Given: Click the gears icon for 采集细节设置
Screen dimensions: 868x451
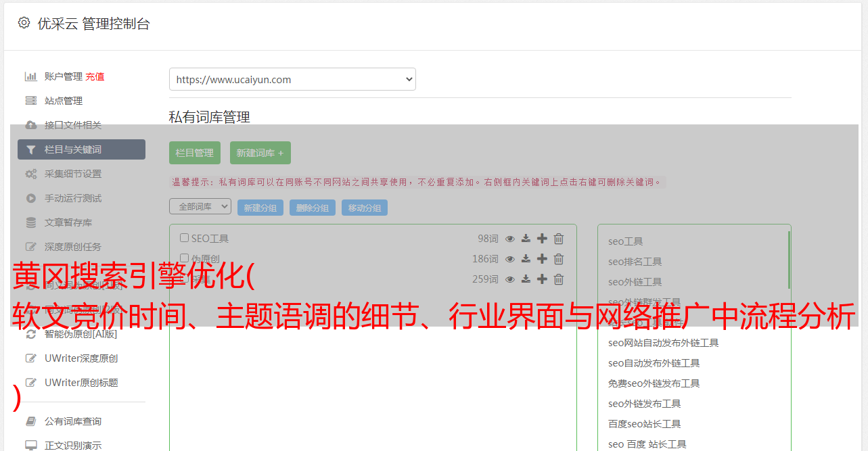Looking at the screenshot, I should click(30, 174).
